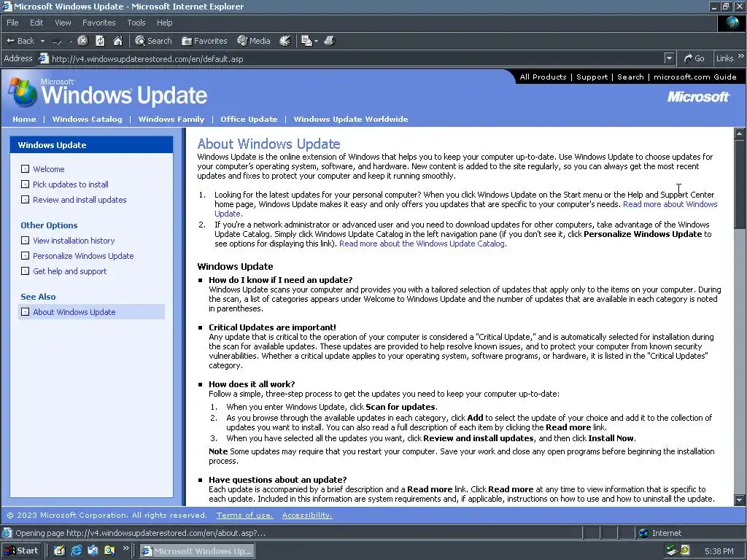The width and height of the screenshot is (747, 560).
Task: Expand the Quick Launch overflow chevron
Action: click(125, 548)
